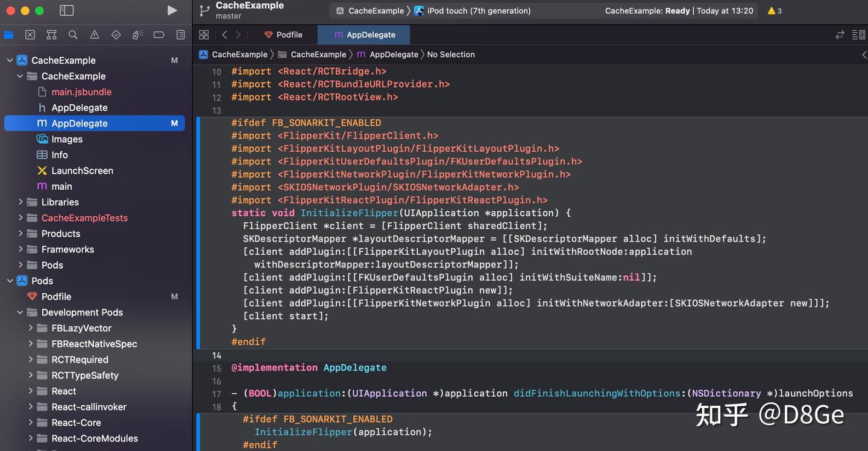Collapse the Development Pods group
The height and width of the screenshot is (451, 868).
(20, 313)
